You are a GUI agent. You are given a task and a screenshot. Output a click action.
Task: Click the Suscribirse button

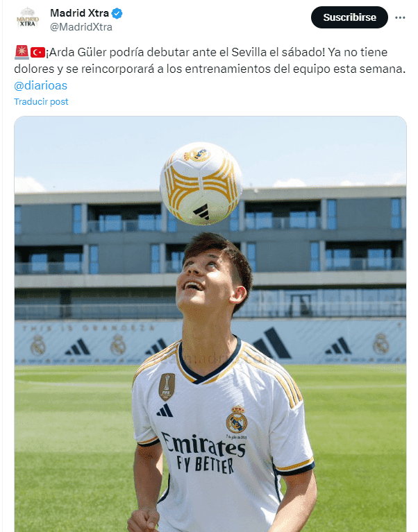click(x=349, y=17)
